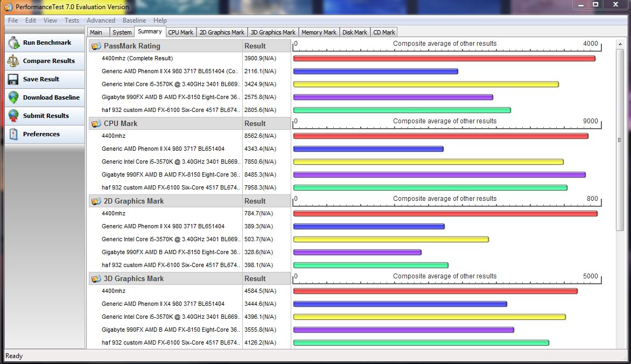The width and height of the screenshot is (631, 364).
Task: Click the 2D Graphics value 784.7(N/A)
Action: pyautogui.click(x=258, y=213)
